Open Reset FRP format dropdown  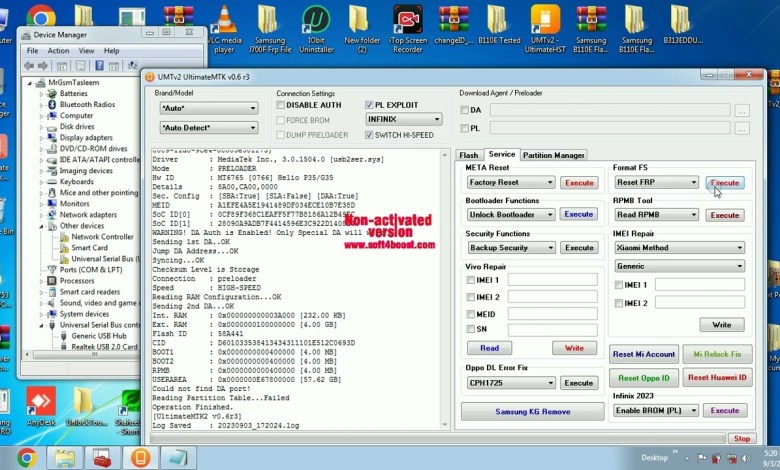(x=657, y=183)
